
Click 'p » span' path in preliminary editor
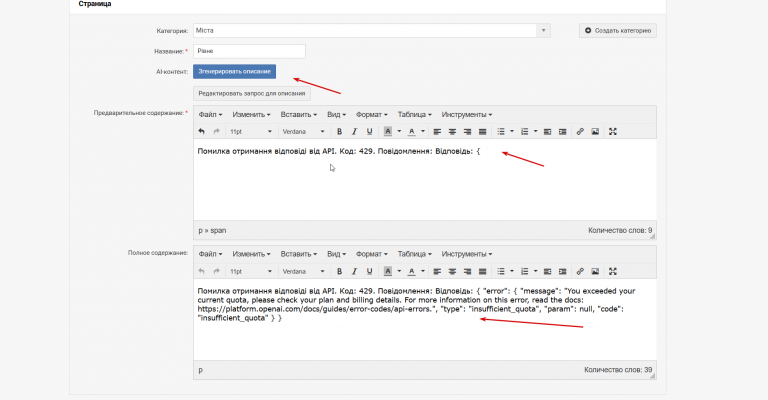tap(212, 231)
